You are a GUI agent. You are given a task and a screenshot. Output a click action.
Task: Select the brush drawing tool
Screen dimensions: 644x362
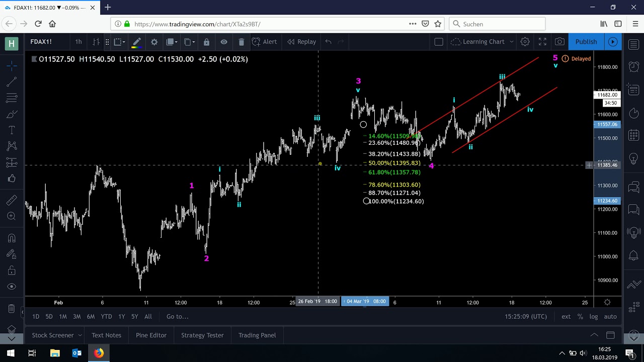(12, 114)
